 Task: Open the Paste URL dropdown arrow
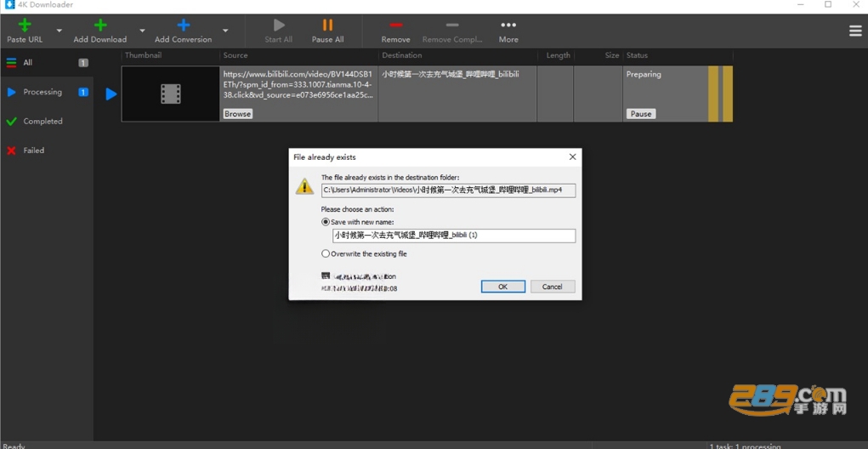click(60, 31)
